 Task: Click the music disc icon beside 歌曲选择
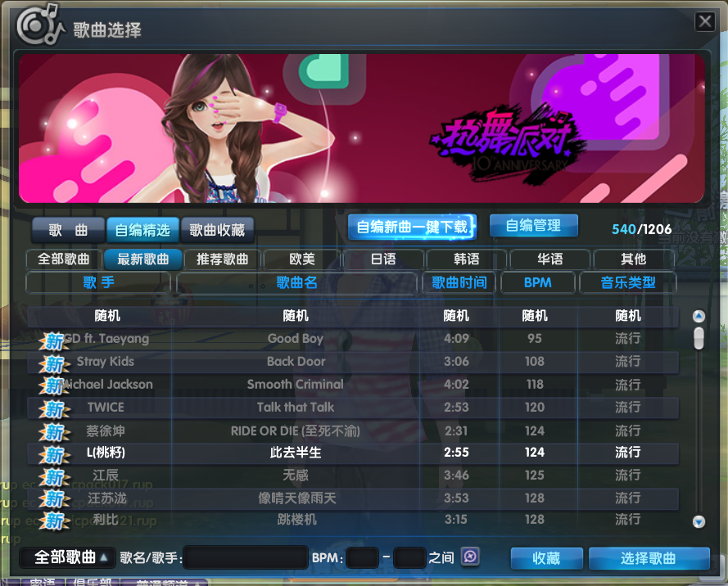click(39, 25)
